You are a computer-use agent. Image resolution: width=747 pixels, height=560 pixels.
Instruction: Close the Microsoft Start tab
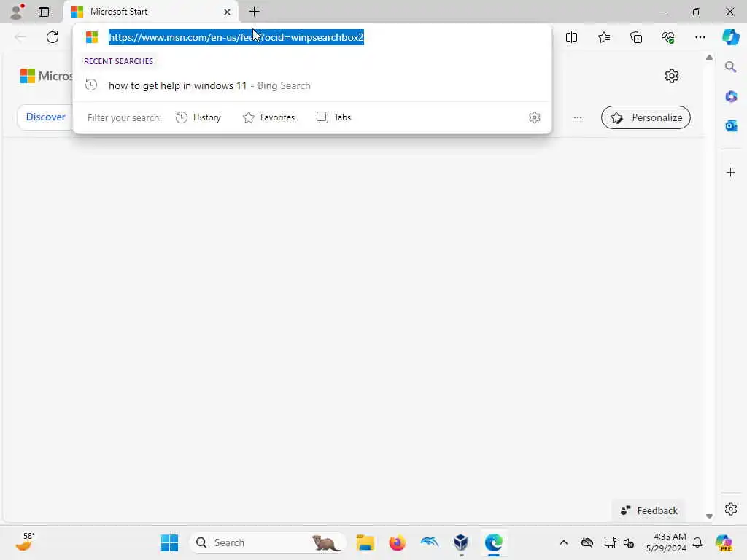(x=228, y=12)
